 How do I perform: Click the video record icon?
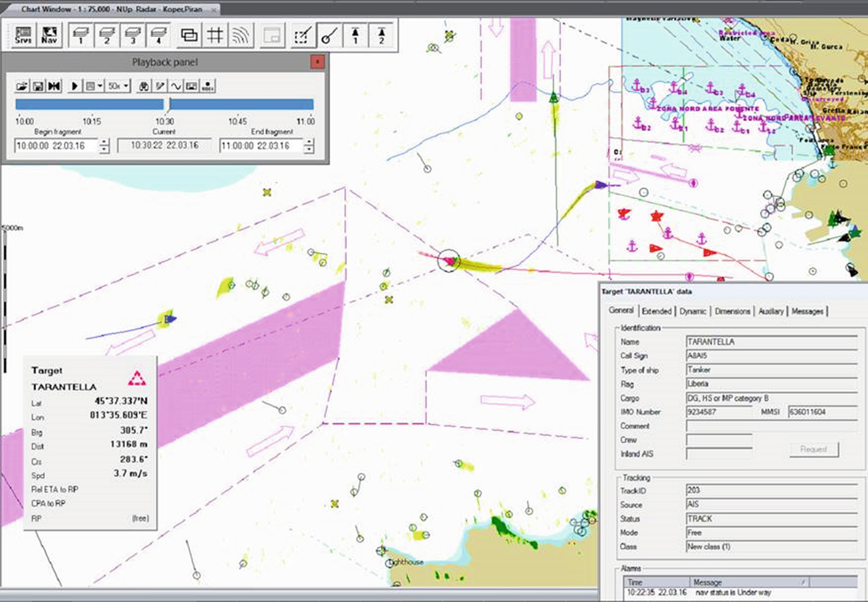[208, 86]
